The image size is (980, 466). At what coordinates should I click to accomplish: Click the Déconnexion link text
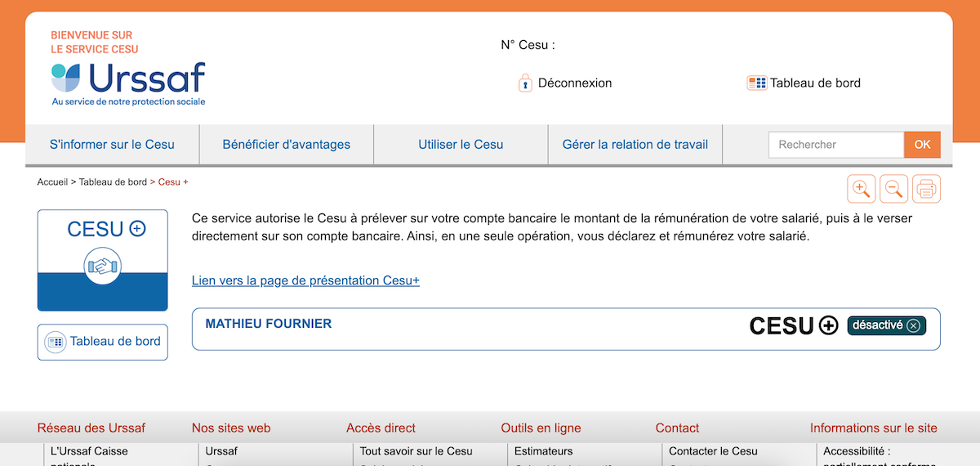pos(575,83)
